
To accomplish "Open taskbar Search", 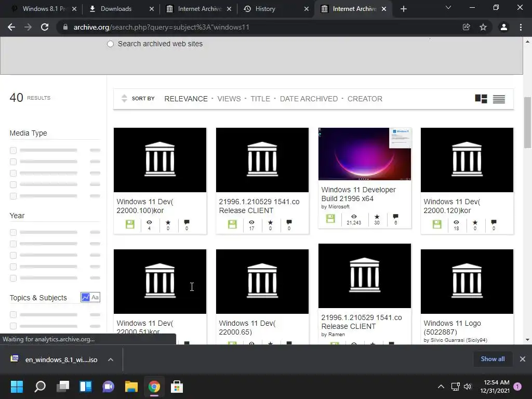I will [39, 387].
